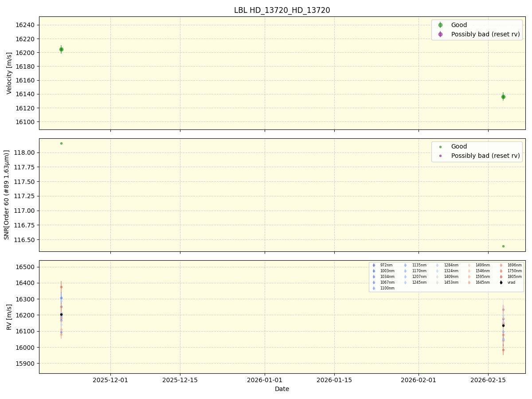Click the 1805nm legend marker
The image size is (532, 399).
point(501,277)
